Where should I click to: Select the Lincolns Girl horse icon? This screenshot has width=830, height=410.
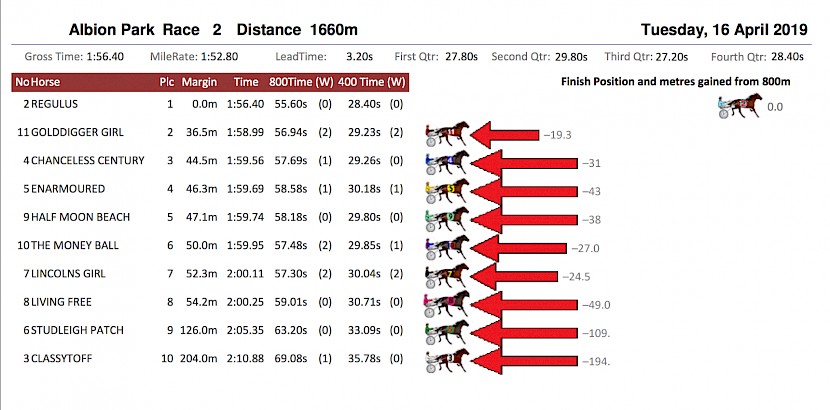coord(447,276)
